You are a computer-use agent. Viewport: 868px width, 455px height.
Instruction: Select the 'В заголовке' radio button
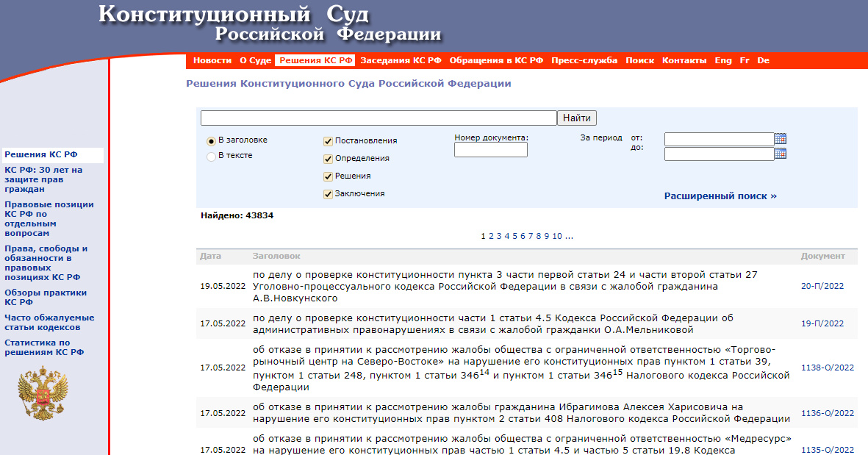[x=211, y=141]
